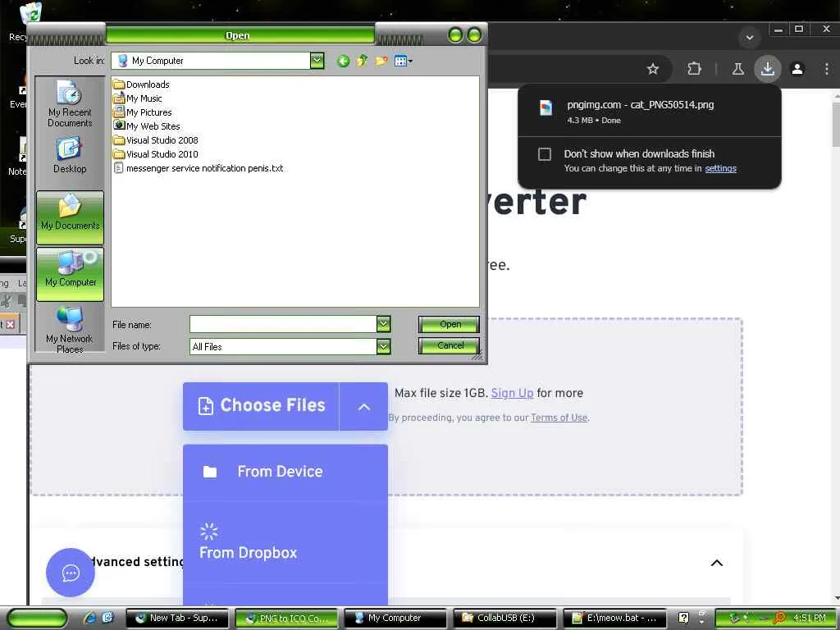
Task: Expand the File name history dropdown
Action: pos(384,323)
